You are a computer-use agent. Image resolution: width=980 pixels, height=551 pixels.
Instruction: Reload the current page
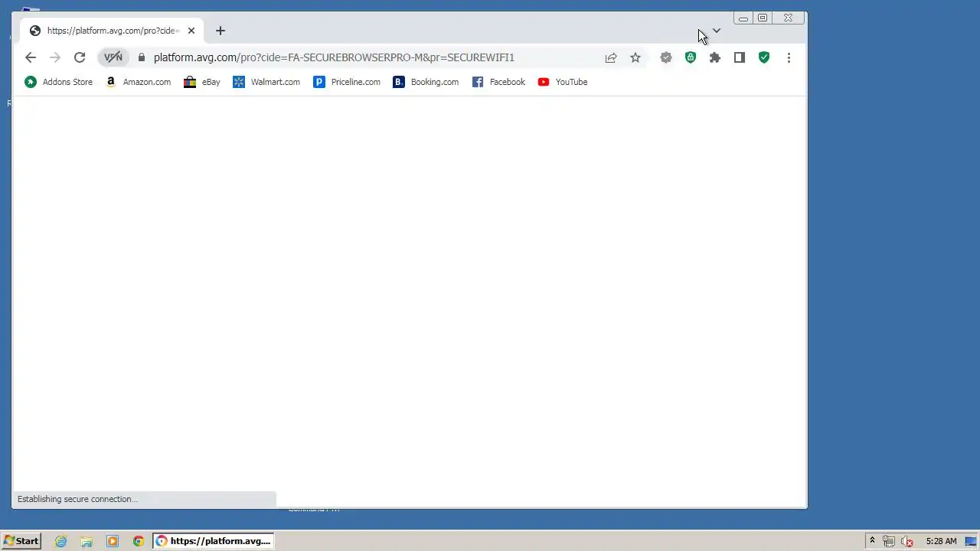(80, 57)
